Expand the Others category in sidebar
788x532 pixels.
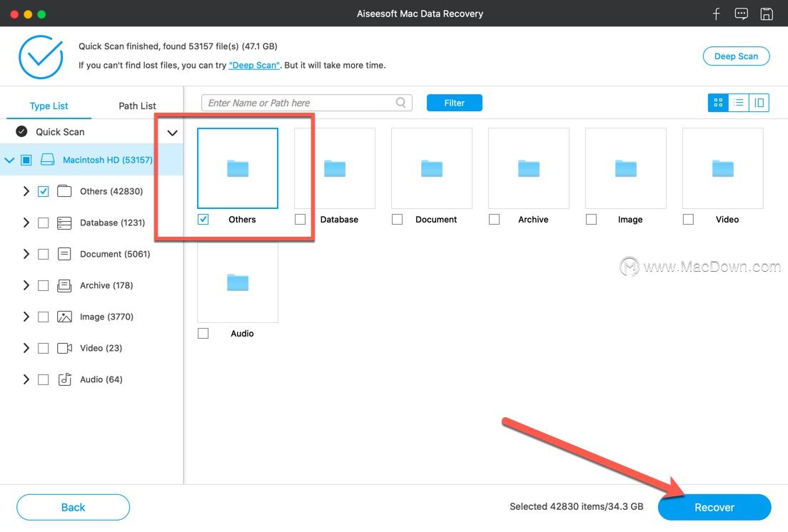coord(26,191)
